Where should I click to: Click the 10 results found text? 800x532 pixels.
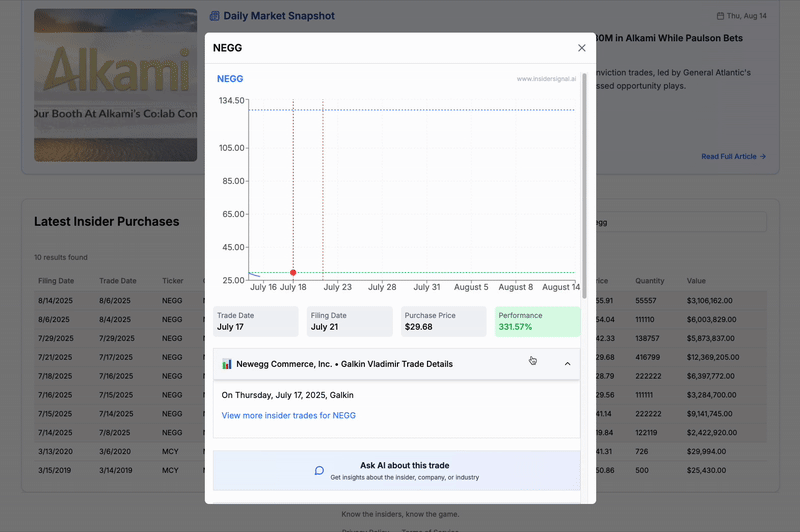pyautogui.click(x=61, y=257)
